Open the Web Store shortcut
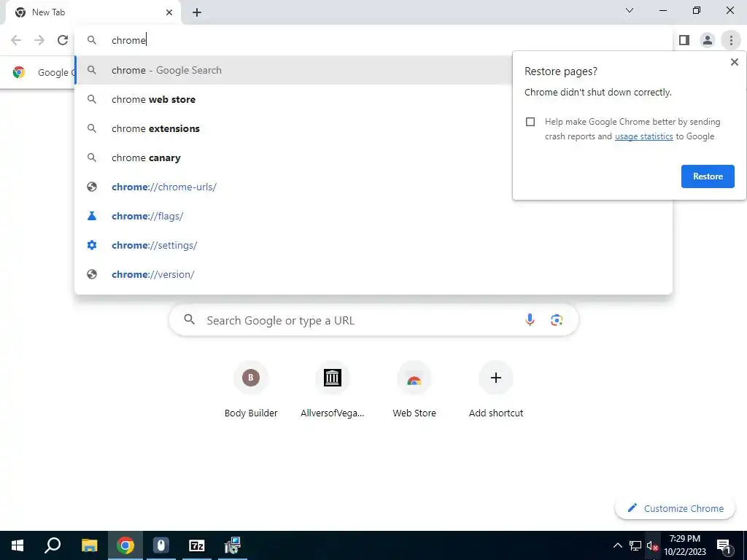 pyautogui.click(x=414, y=389)
